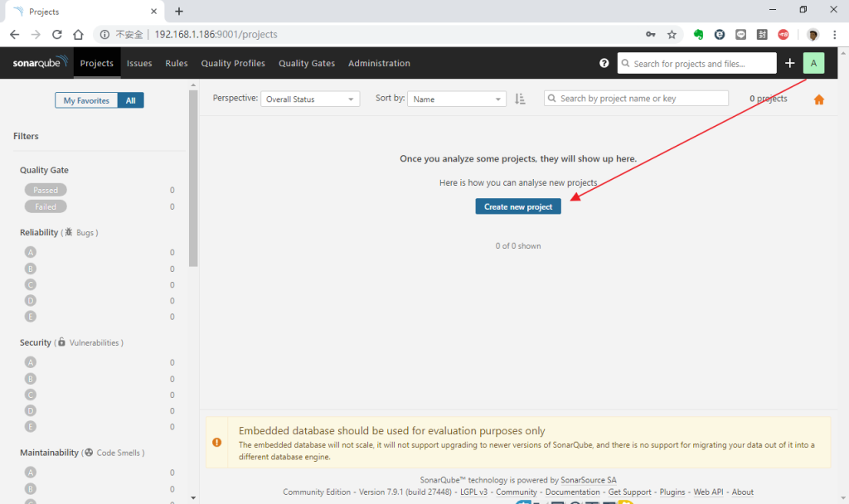Filter Reliability by rating B
This screenshot has width=849, height=504.
31,269
